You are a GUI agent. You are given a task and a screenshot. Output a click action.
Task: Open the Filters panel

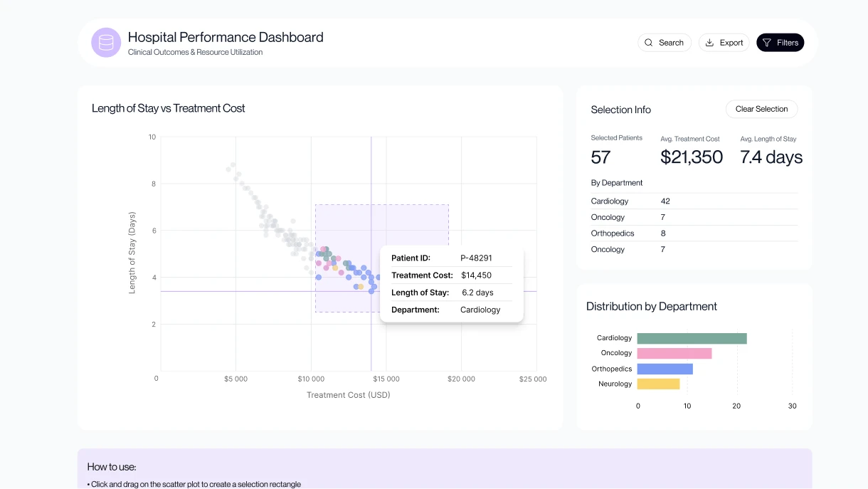coord(780,43)
